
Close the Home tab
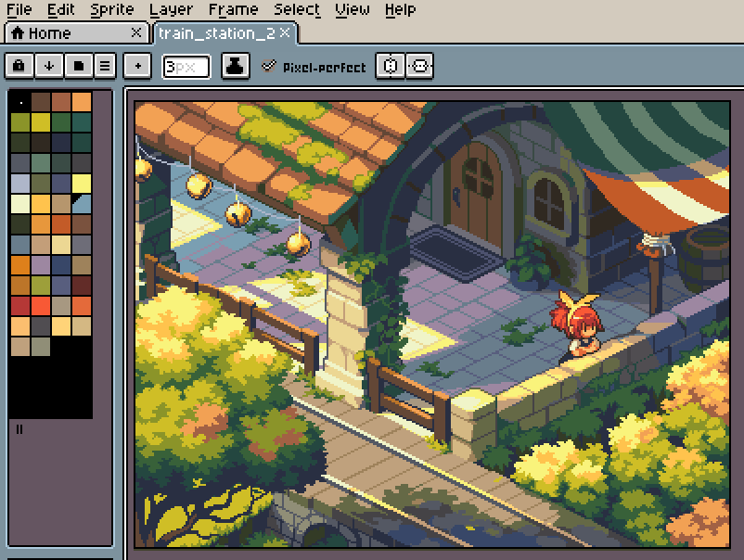point(136,32)
